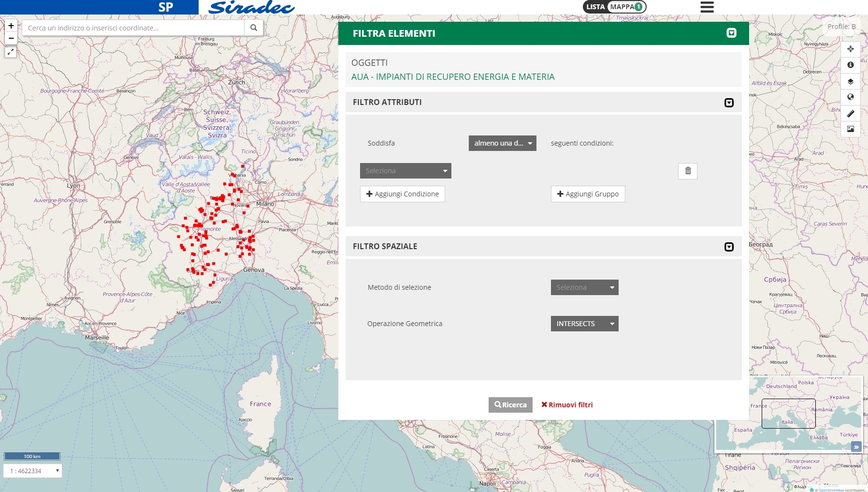Open the map layers tool
This screenshot has width=868, height=492.
click(851, 81)
